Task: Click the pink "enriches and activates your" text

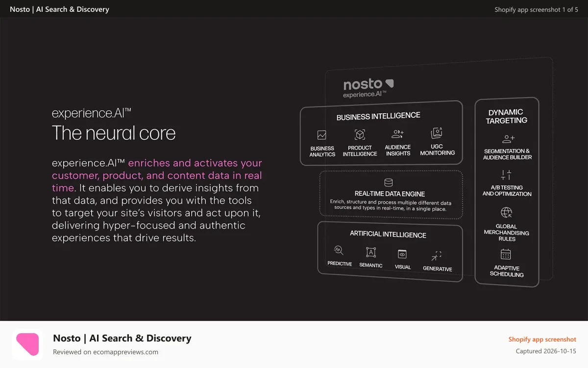Action: (x=195, y=163)
